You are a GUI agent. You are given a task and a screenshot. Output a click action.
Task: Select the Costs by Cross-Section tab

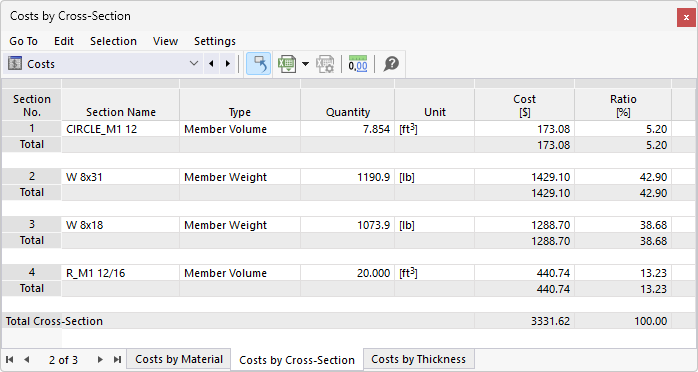coord(297,360)
